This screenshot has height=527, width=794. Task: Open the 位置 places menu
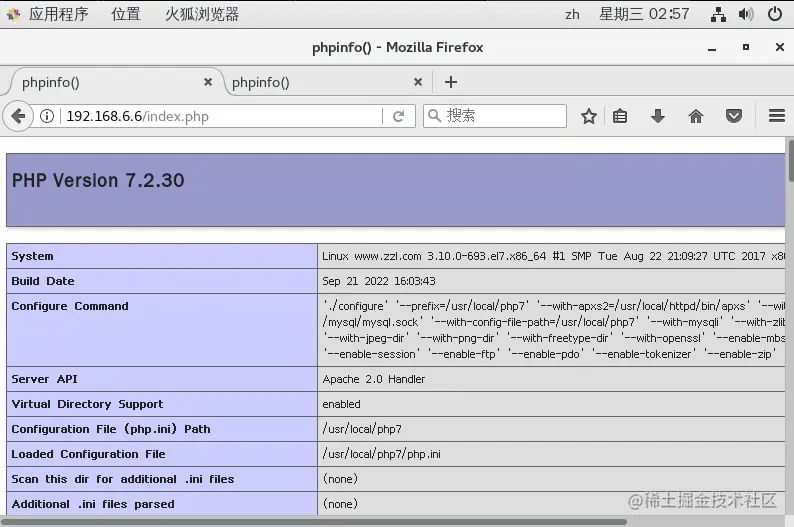(x=126, y=14)
